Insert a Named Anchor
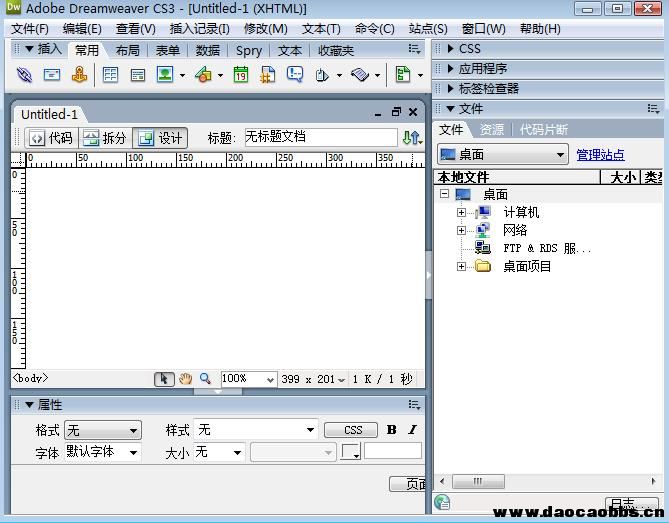Viewport: 669px width, 523px height. click(80, 75)
